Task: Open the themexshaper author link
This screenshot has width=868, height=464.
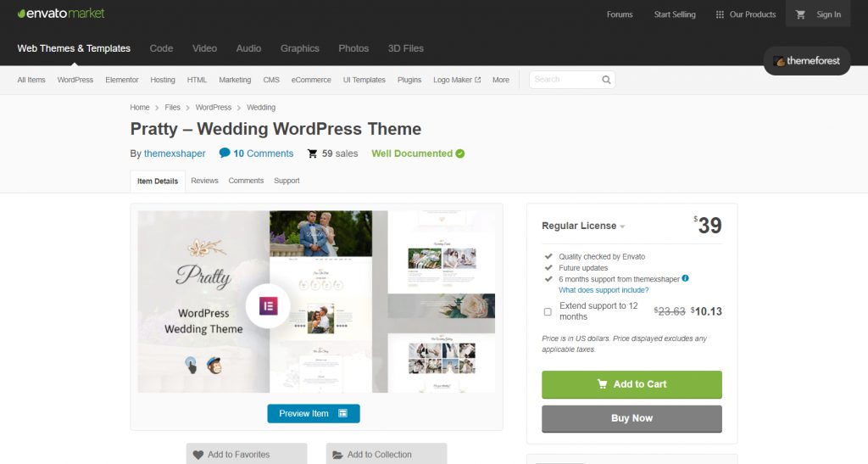Action: click(175, 154)
